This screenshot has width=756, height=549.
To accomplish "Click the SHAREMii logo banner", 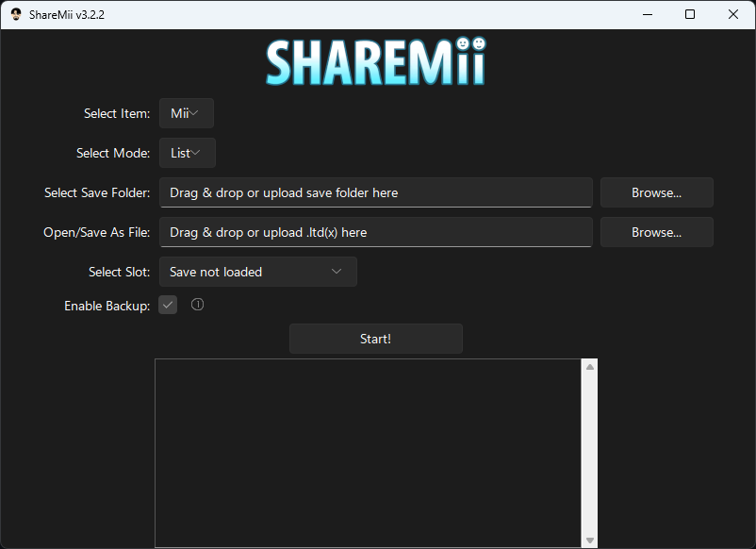I will [x=376, y=61].
